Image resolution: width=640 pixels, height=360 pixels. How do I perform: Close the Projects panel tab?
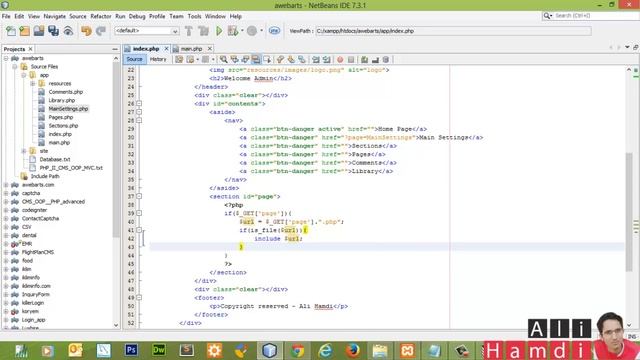click(x=30, y=49)
